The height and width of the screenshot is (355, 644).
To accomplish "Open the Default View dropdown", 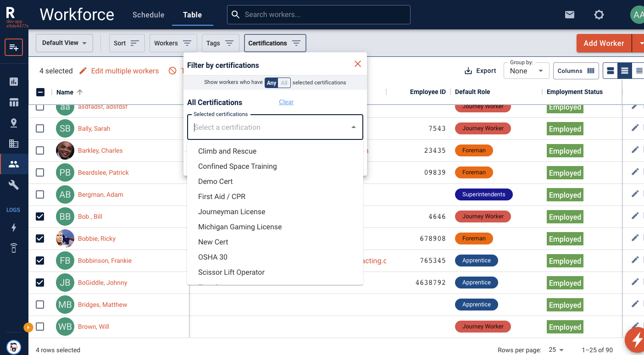I will click(64, 43).
